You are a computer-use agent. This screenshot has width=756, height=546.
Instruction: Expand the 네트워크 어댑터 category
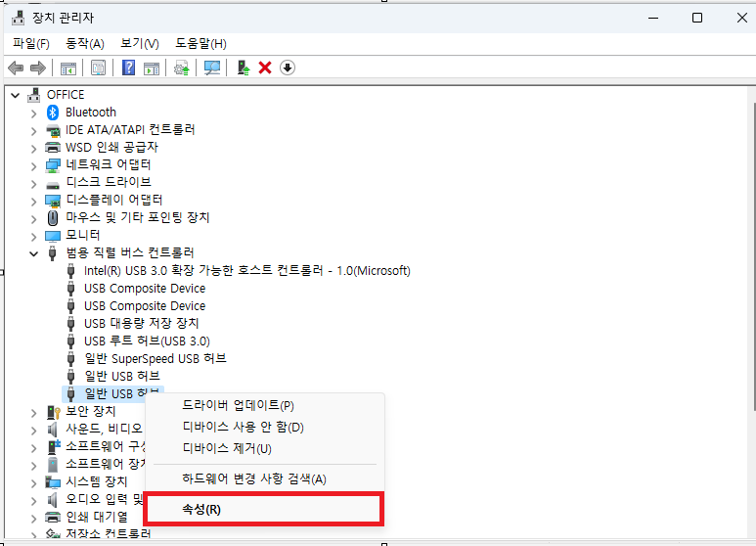point(33,166)
